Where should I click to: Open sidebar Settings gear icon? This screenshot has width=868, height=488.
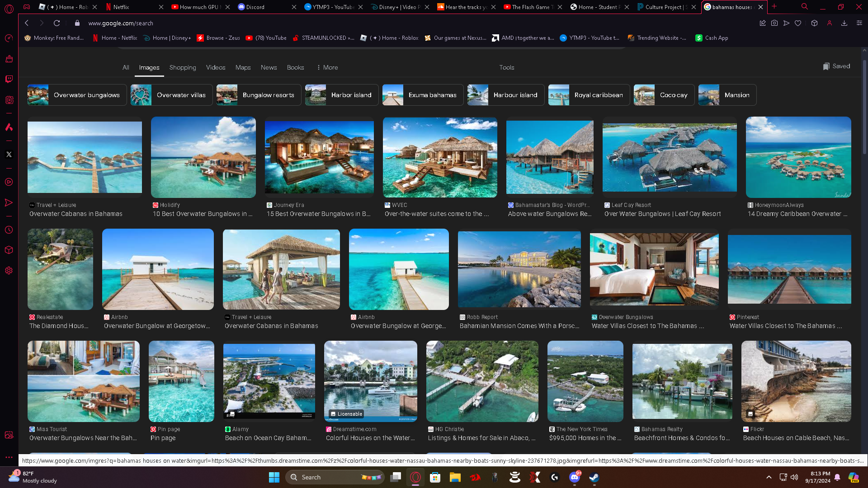(9, 271)
